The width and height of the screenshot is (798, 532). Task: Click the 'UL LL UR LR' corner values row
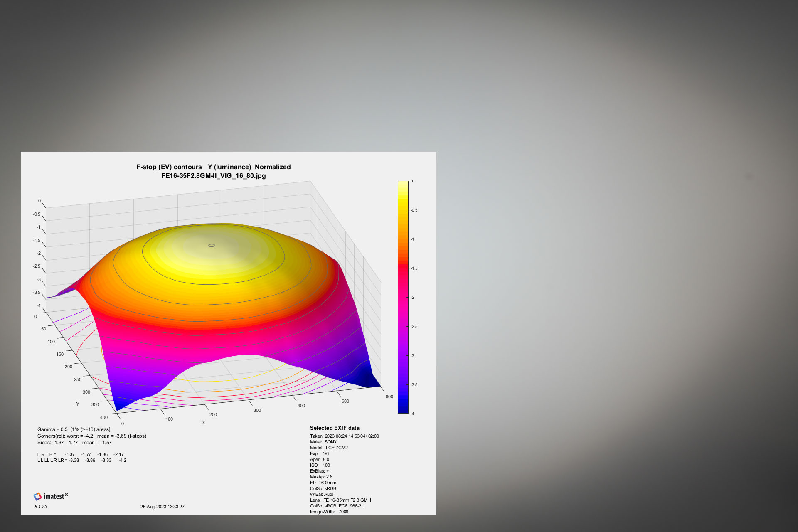(81, 460)
